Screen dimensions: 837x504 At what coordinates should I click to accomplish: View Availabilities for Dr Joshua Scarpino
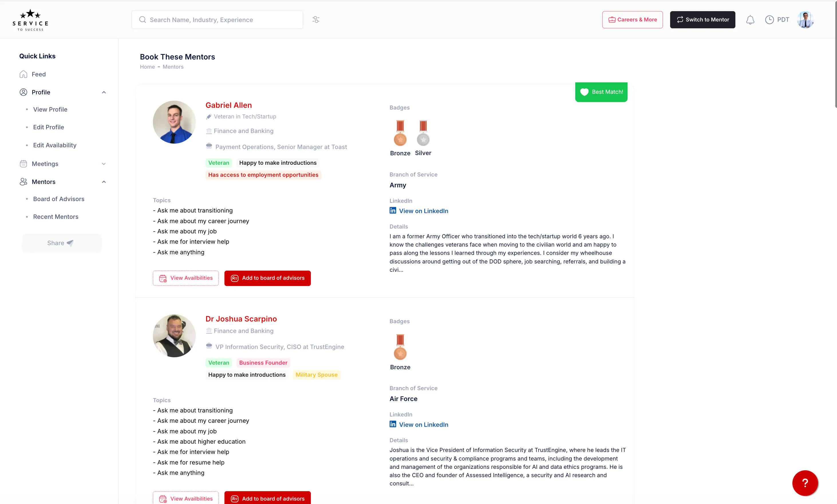tap(185, 498)
